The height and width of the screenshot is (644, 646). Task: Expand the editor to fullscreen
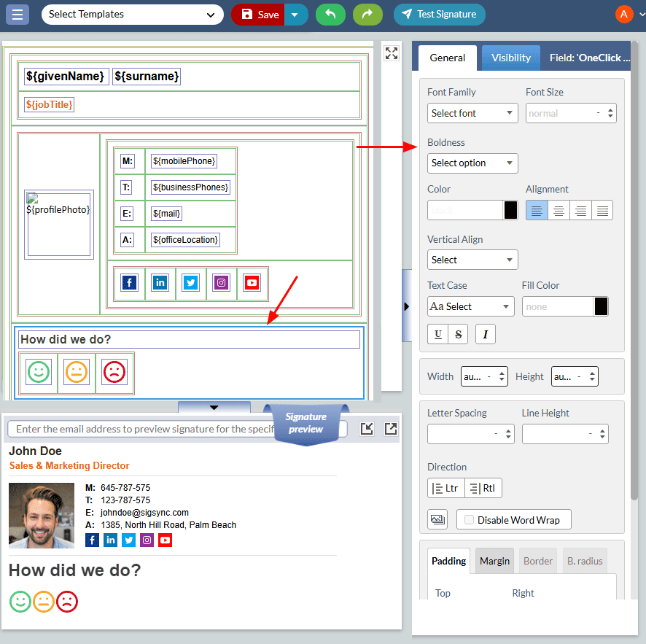click(x=392, y=53)
